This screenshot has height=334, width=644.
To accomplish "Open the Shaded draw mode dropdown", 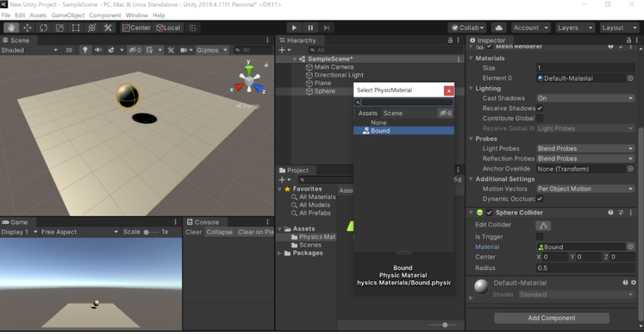I will coord(29,50).
